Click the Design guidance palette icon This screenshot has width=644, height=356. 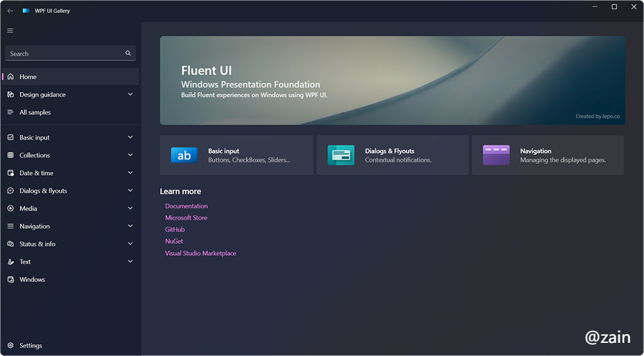[10, 94]
